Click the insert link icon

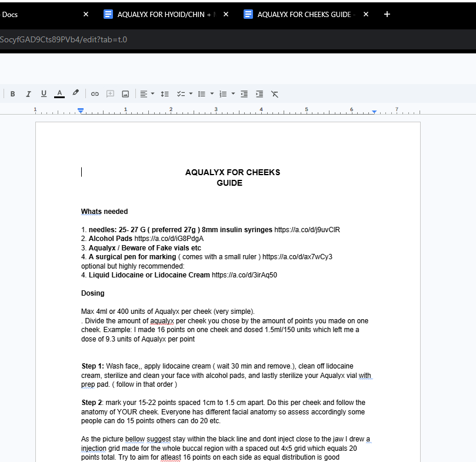[x=94, y=94]
